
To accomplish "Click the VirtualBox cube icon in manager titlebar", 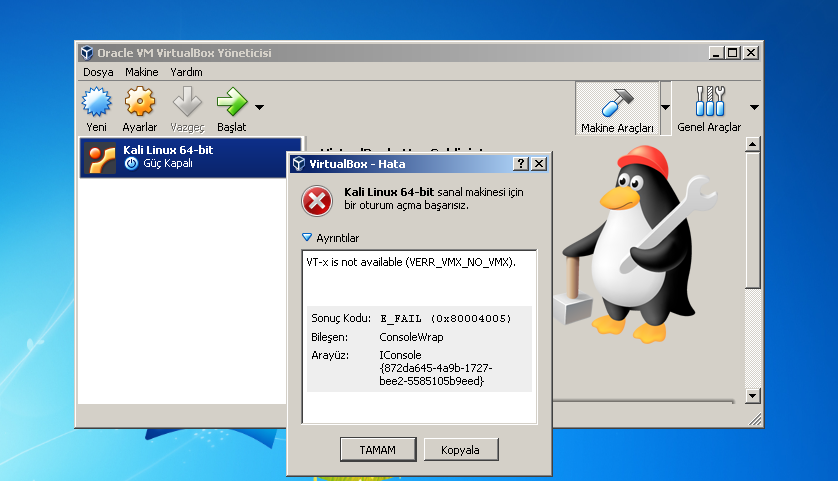I will (x=87, y=53).
